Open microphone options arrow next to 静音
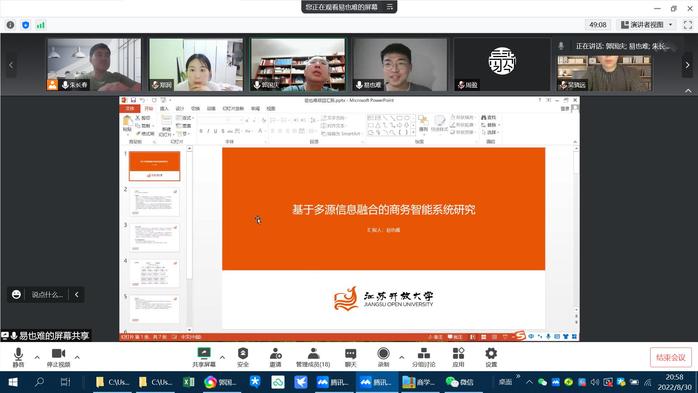 (x=37, y=357)
